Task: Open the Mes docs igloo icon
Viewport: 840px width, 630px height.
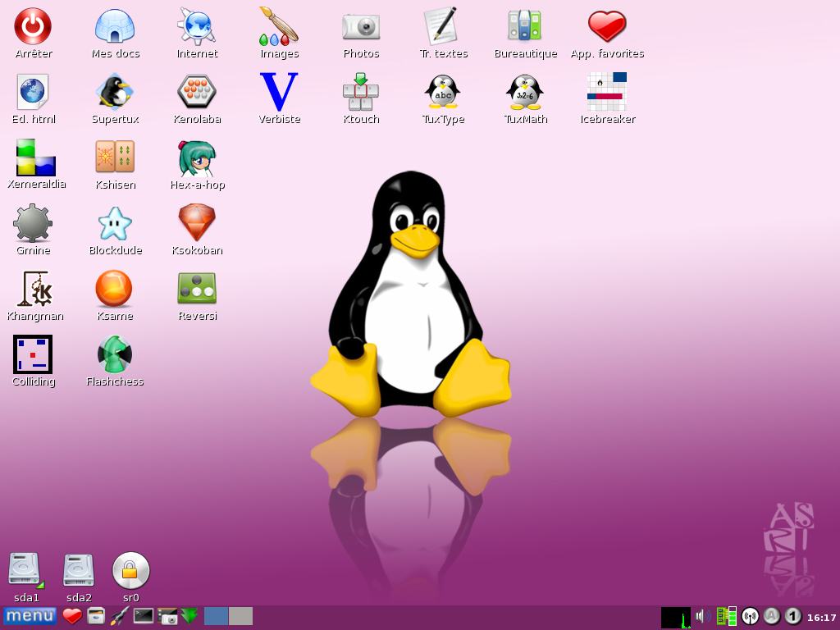Action: [x=115, y=26]
